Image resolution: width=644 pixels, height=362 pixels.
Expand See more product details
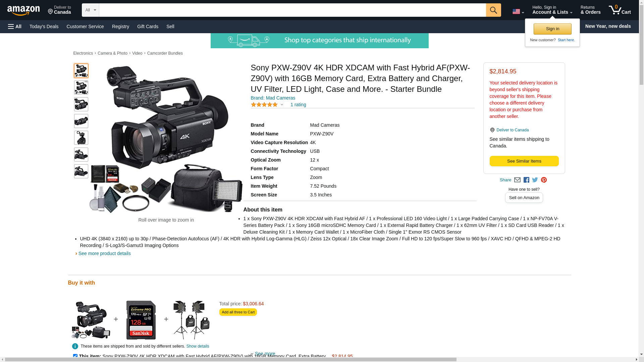click(104, 253)
